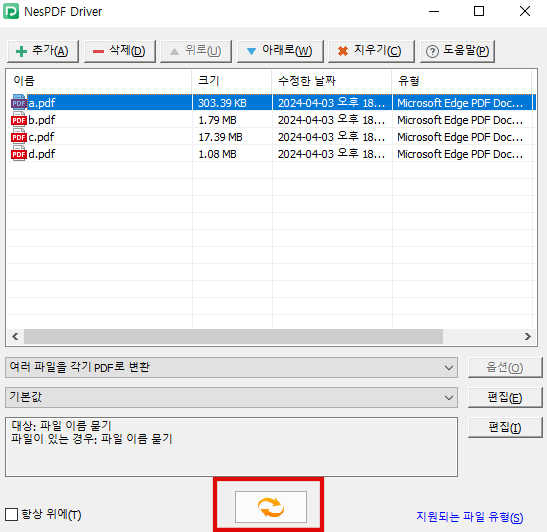Click the 1.08 MB size cell
The width and height of the screenshot is (547, 532).
(x=217, y=154)
